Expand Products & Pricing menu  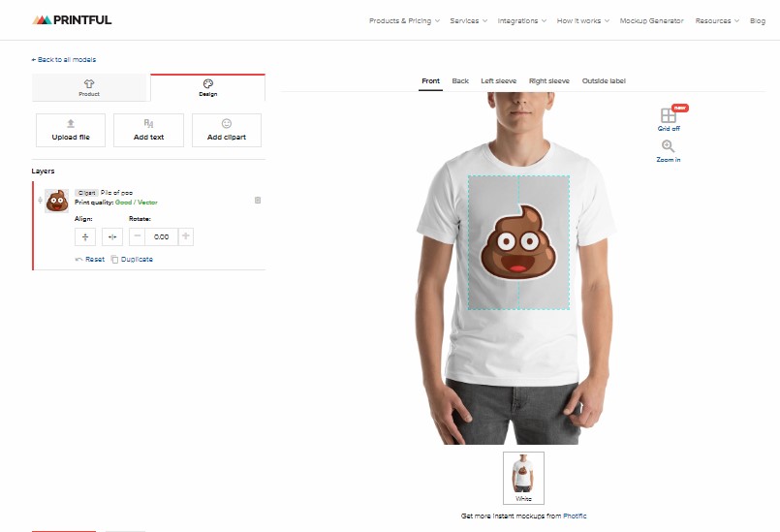404,21
